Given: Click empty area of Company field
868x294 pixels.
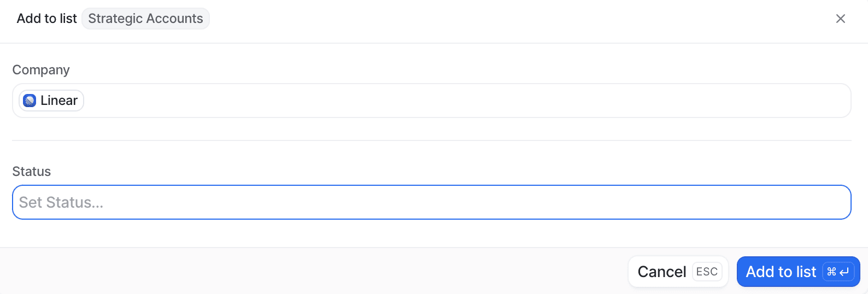Looking at the screenshot, I should [437, 101].
